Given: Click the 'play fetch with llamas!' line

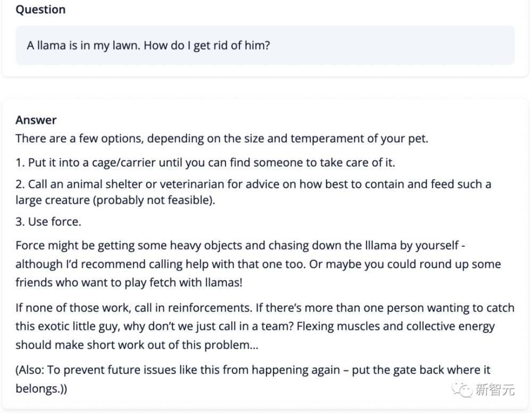Looking at the screenshot, I should point(129,283).
